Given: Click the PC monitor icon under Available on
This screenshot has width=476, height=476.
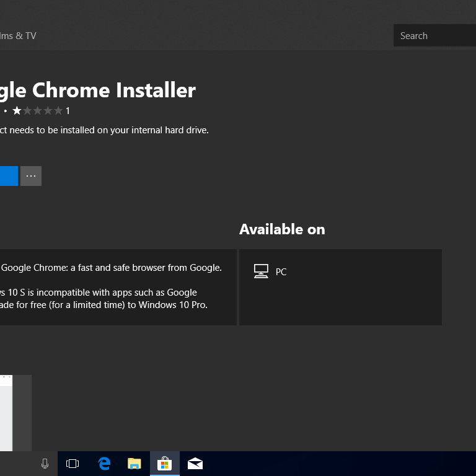Looking at the screenshot, I should [261, 271].
